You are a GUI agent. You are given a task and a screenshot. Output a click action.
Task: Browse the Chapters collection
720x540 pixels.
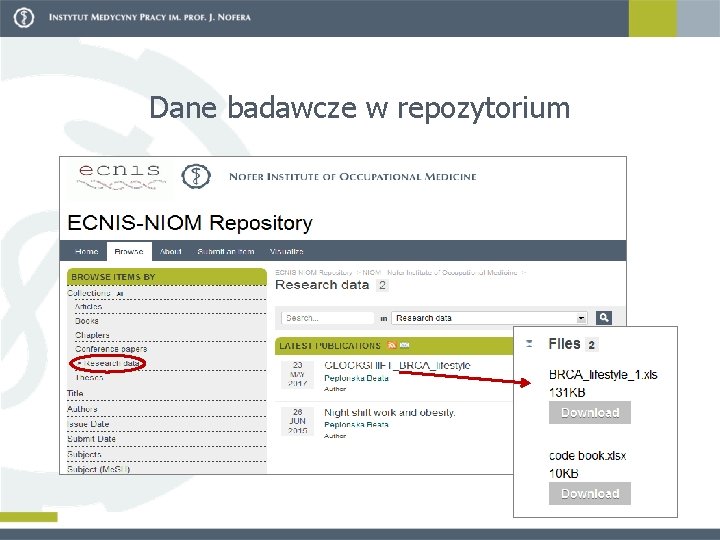tap(92, 335)
